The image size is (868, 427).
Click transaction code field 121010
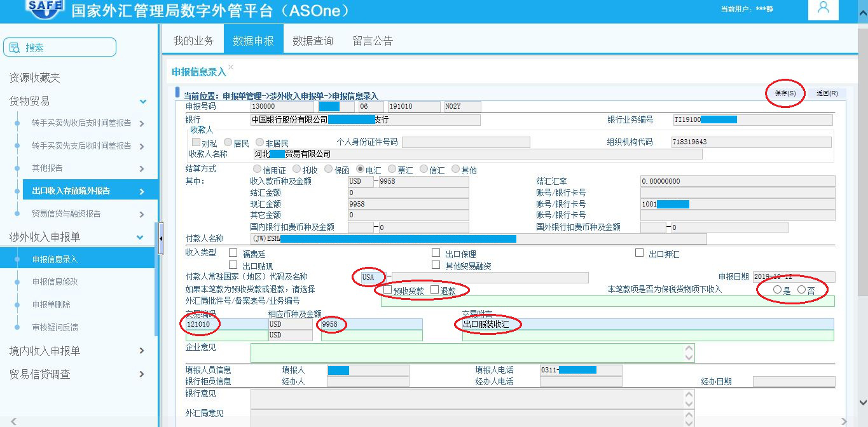pyautogui.click(x=226, y=324)
